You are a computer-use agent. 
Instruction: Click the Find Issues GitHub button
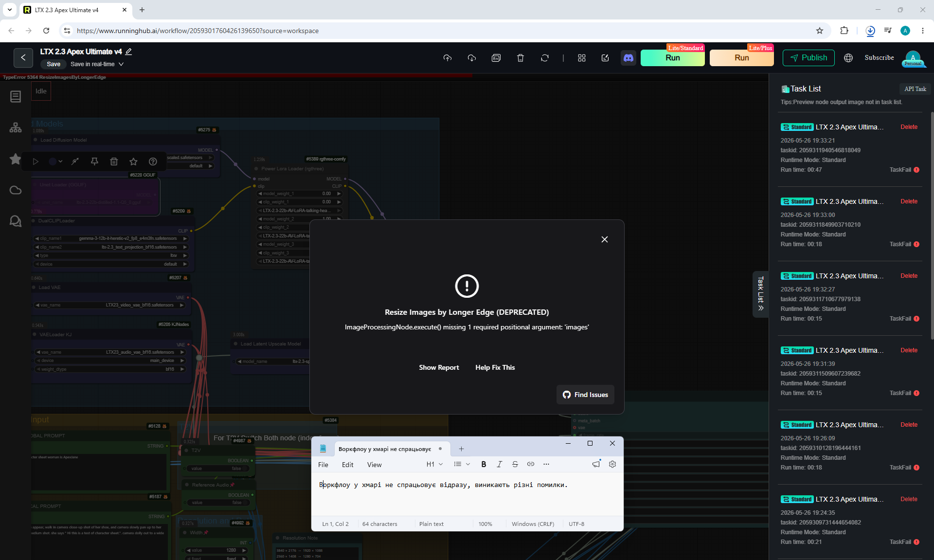coord(585,395)
